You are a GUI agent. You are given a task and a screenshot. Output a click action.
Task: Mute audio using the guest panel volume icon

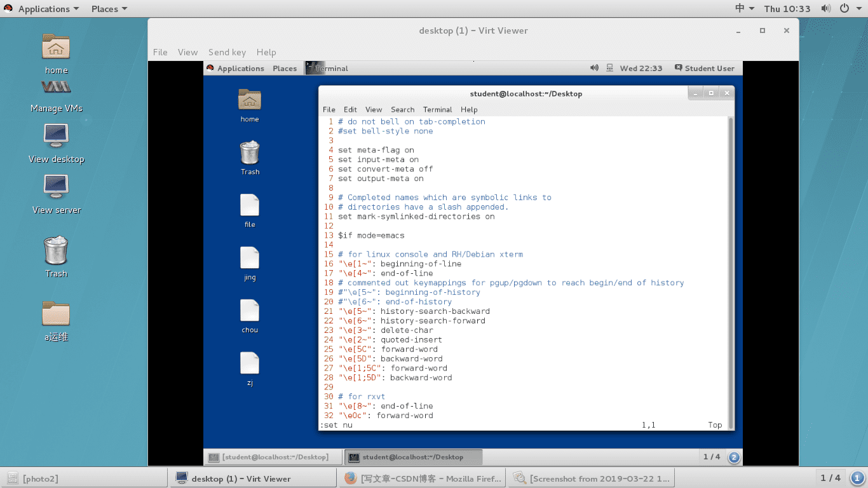point(593,68)
